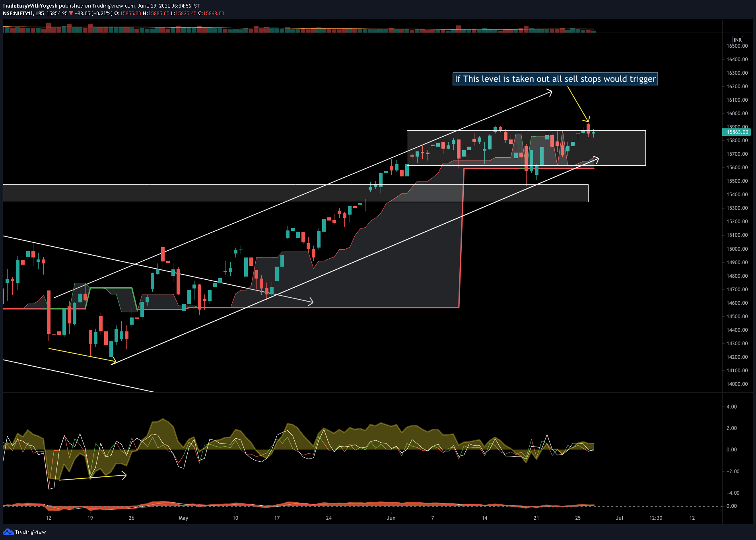Click the 14600.00 price axis label

737,303
